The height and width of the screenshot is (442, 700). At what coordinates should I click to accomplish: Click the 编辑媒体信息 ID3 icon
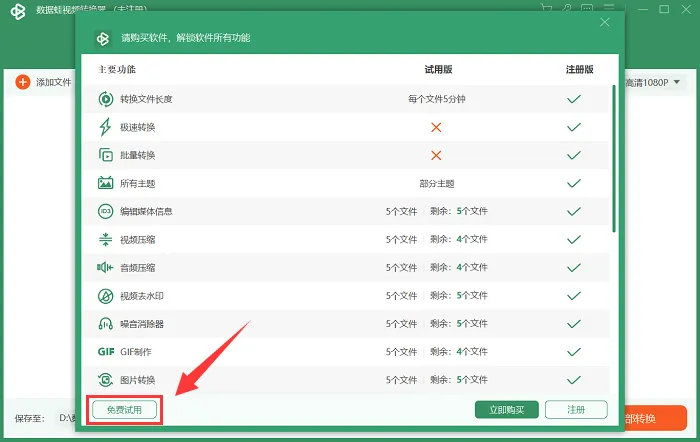105,211
